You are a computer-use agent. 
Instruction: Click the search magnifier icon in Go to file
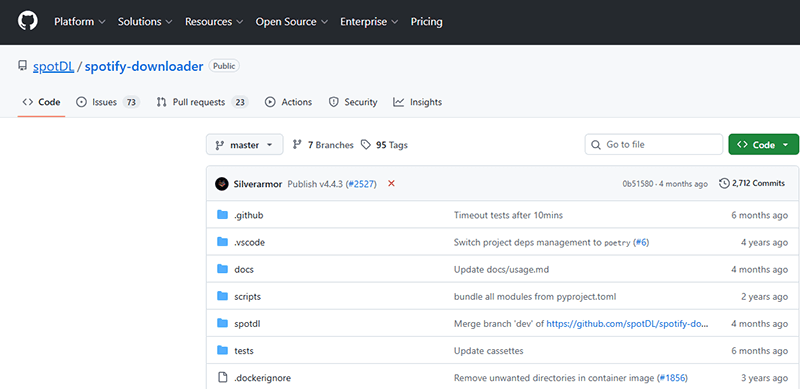[x=595, y=145]
